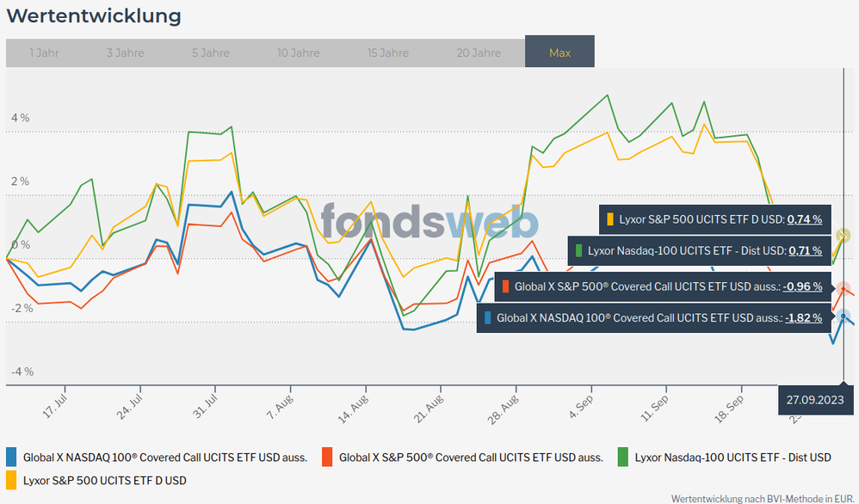Viewport: 859px width, 504px height.
Task: Select the 15 Jahre tab
Action: pos(388,52)
